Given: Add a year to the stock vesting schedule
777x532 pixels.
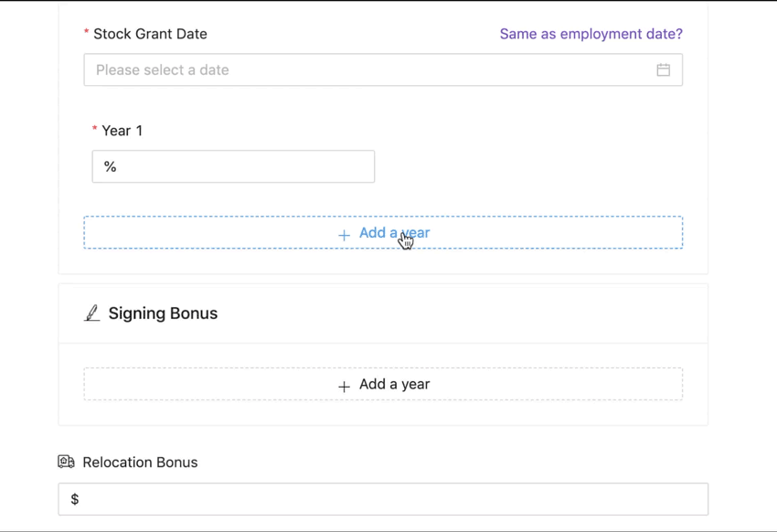Looking at the screenshot, I should point(383,233).
